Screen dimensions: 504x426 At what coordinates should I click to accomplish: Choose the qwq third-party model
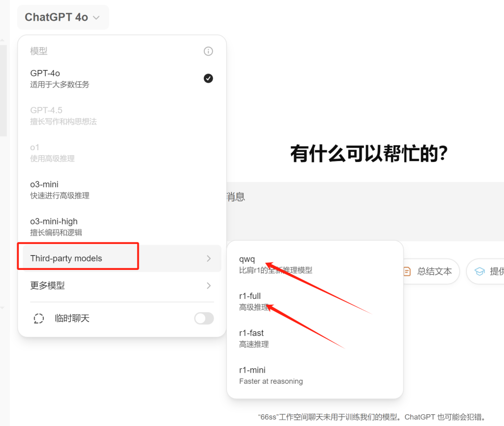pos(315,264)
